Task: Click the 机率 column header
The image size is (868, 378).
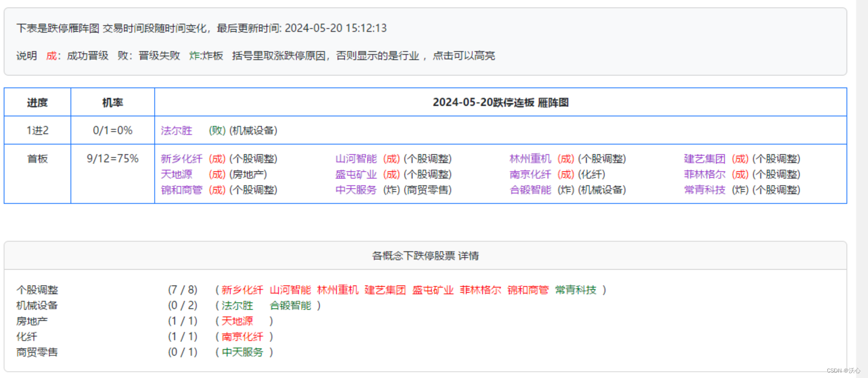Action: pyautogui.click(x=113, y=102)
